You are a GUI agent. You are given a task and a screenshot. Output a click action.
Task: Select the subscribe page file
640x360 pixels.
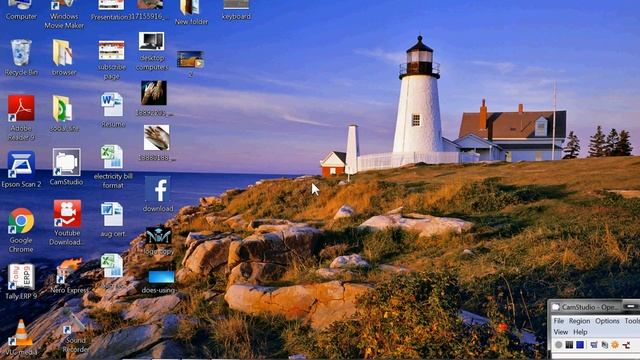point(111,60)
